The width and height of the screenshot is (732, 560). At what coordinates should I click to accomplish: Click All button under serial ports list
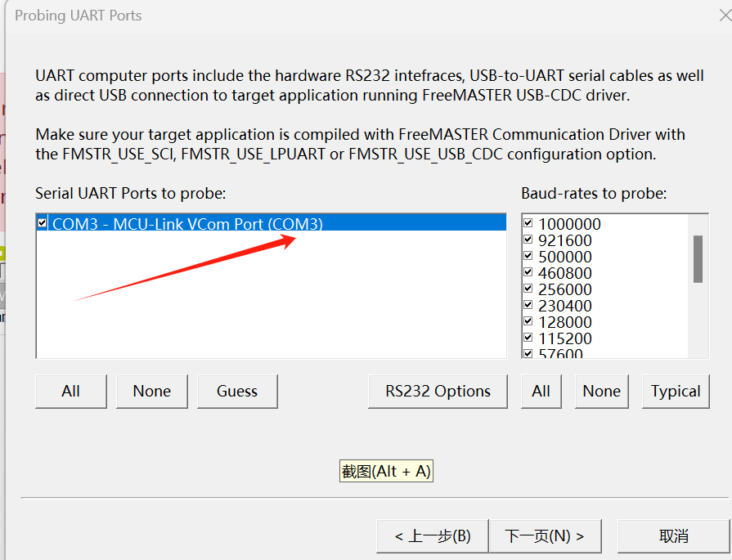pos(71,392)
